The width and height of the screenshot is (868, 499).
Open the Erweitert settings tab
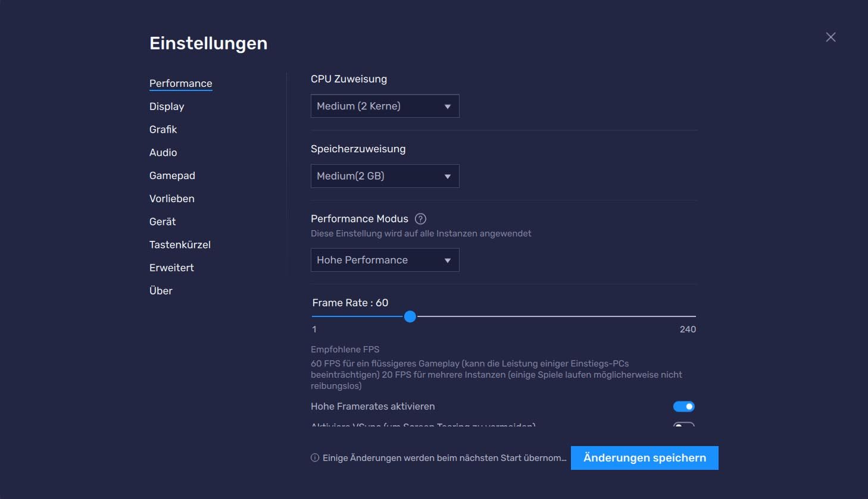pos(171,268)
